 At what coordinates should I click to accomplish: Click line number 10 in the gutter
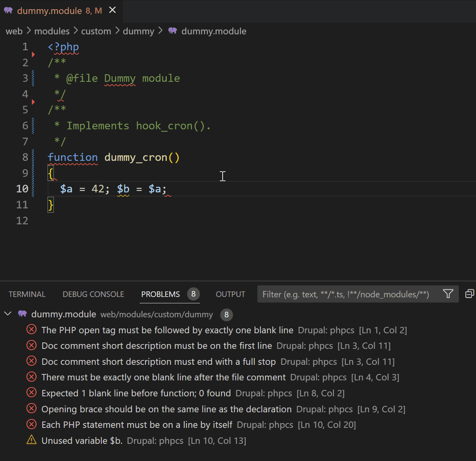pos(22,188)
